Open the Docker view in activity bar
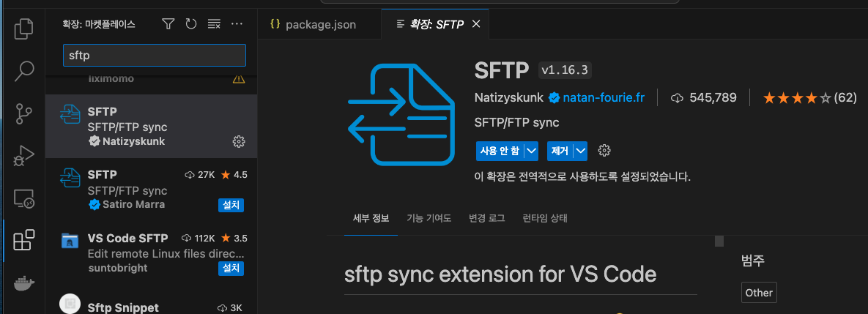The width and height of the screenshot is (868, 314). coord(23,283)
